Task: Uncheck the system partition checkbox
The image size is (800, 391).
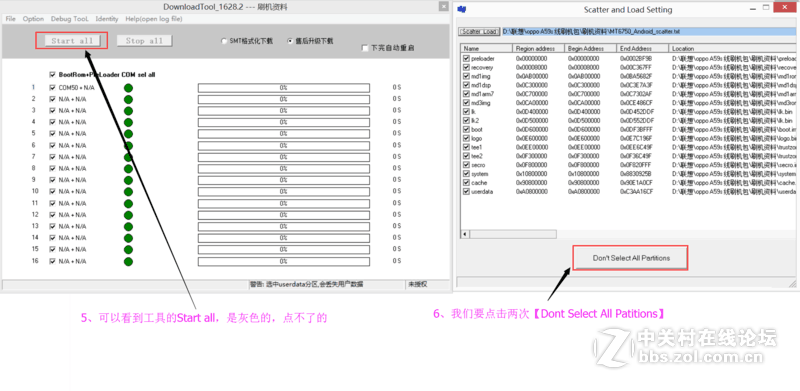Action: [466, 174]
